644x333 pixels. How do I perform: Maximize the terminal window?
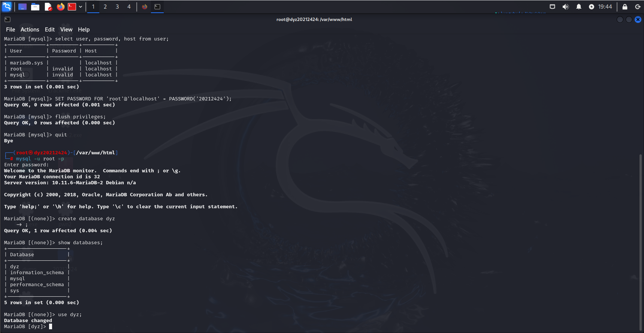click(629, 19)
